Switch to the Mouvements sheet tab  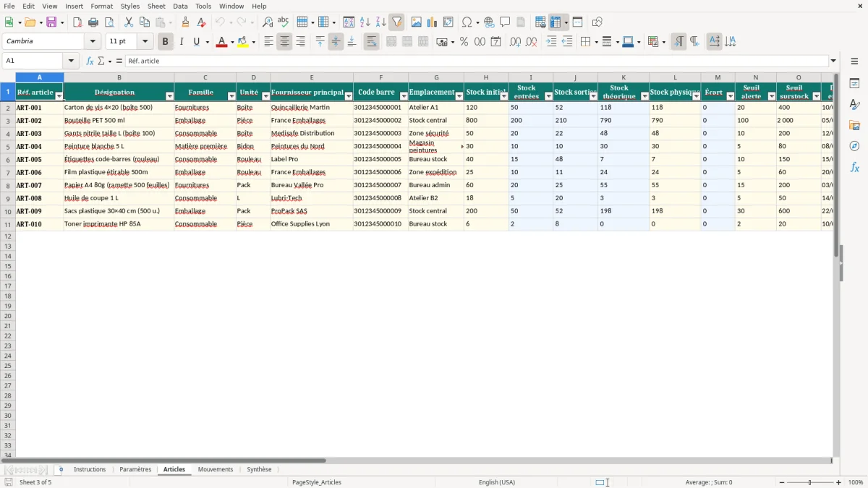click(216, 469)
